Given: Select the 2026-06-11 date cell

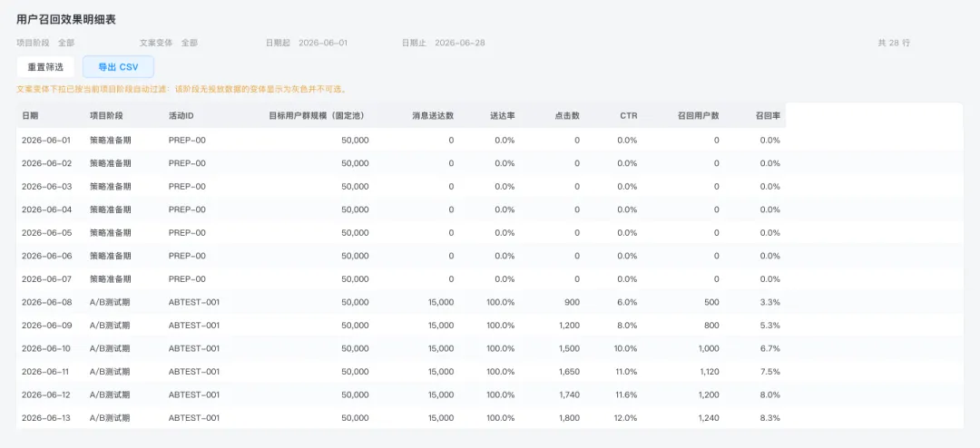Looking at the screenshot, I should 47,371.
